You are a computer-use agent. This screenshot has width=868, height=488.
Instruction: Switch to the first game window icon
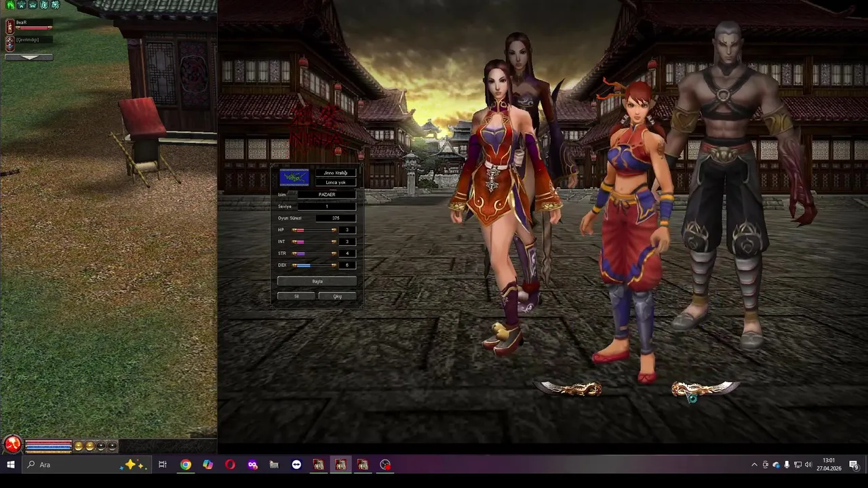click(319, 465)
